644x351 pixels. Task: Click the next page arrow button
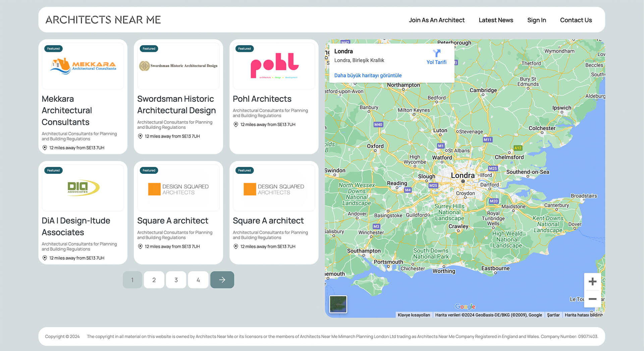tap(222, 280)
